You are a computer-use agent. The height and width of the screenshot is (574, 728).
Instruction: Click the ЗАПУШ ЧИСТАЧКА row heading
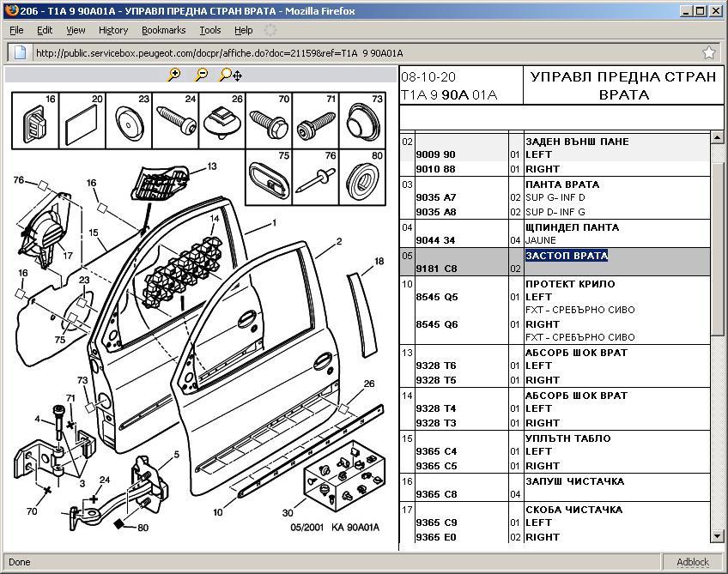(575, 481)
